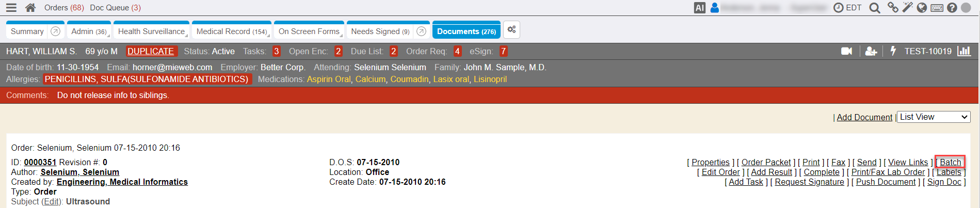
Task: Go to the home page icon
Action: pos(30,8)
